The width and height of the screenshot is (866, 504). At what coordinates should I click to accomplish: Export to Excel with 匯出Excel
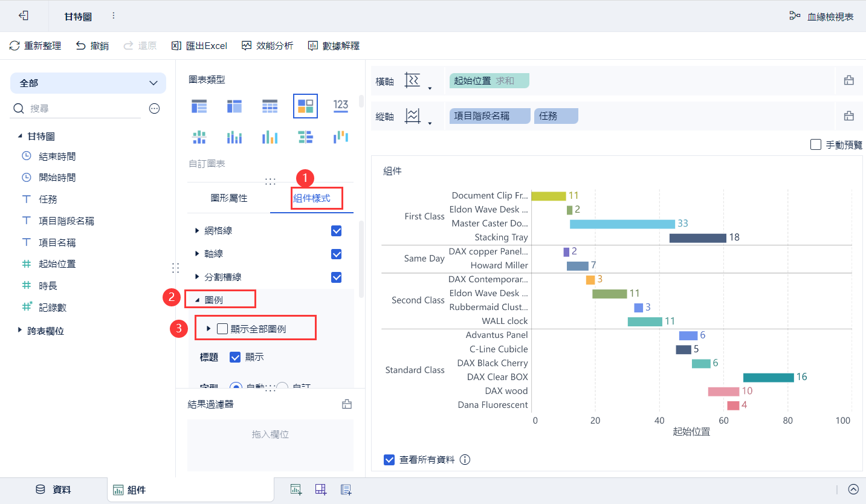pos(199,45)
